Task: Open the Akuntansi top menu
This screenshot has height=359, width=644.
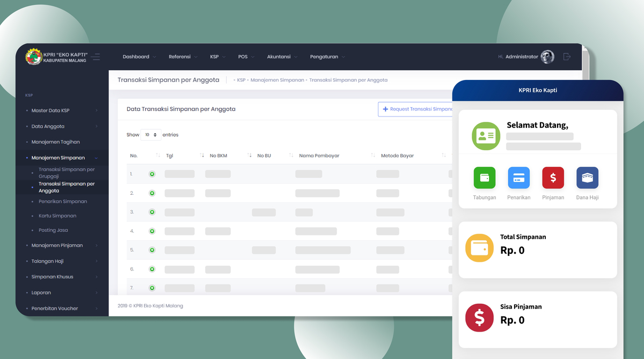Action: pos(282,57)
